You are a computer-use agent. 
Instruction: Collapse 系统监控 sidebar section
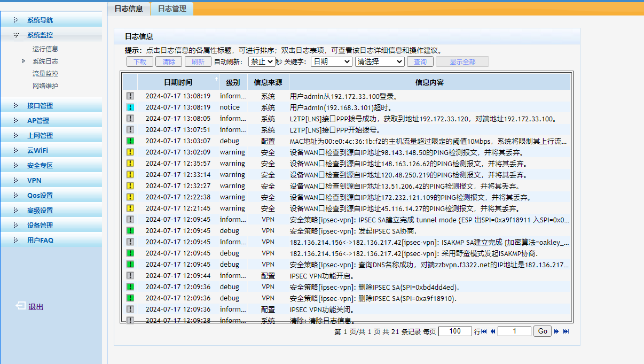point(51,35)
